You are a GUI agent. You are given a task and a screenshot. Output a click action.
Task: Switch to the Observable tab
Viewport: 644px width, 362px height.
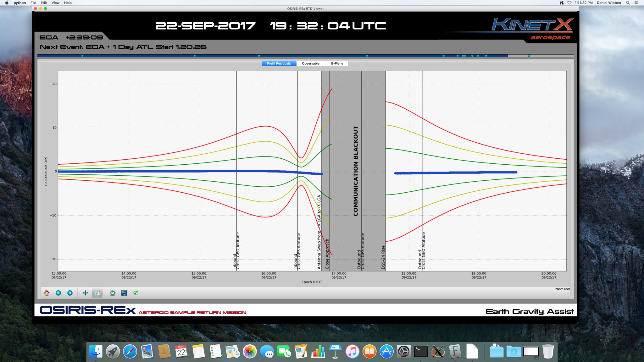click(311, 63)
